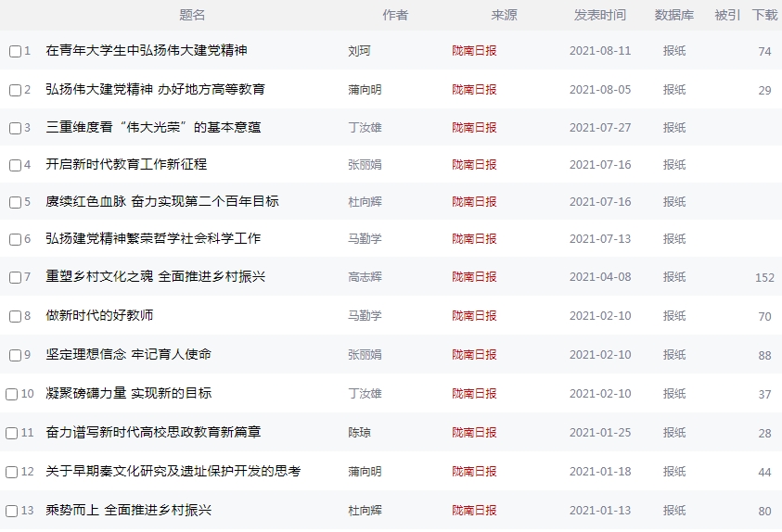The image size is (782, 532).
Task: Click the download count 152
Action: (x=764, y=277)
